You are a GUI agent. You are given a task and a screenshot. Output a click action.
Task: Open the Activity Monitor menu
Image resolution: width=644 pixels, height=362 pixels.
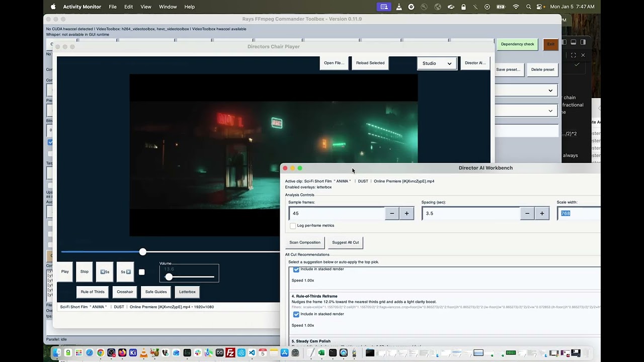point(82,7)
